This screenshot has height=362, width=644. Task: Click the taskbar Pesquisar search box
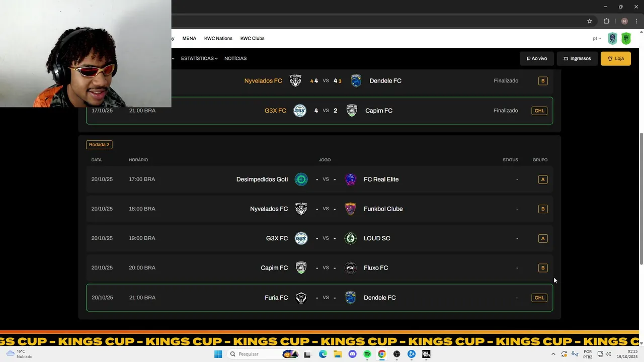pos(263,354)
